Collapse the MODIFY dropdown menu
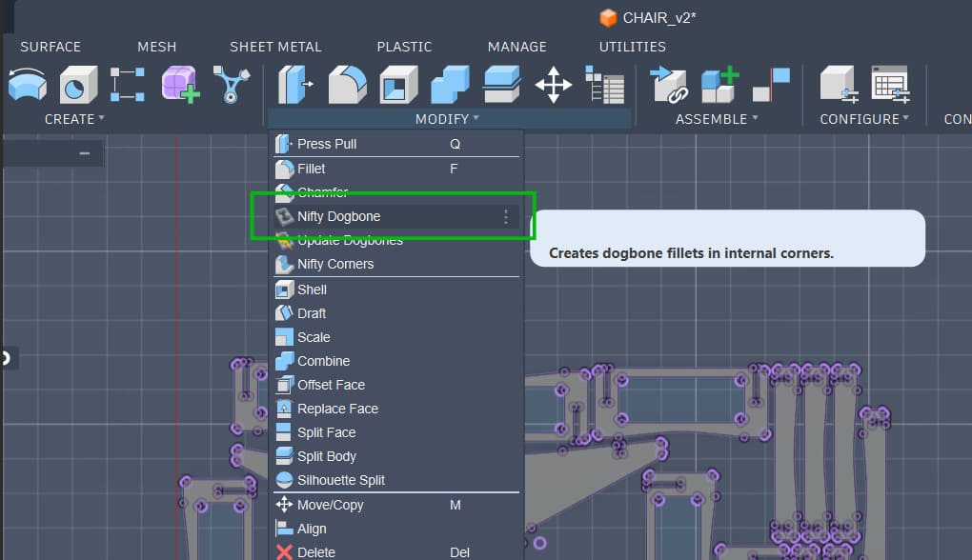This screenshot has height=560, width=972. coord(447,119)
